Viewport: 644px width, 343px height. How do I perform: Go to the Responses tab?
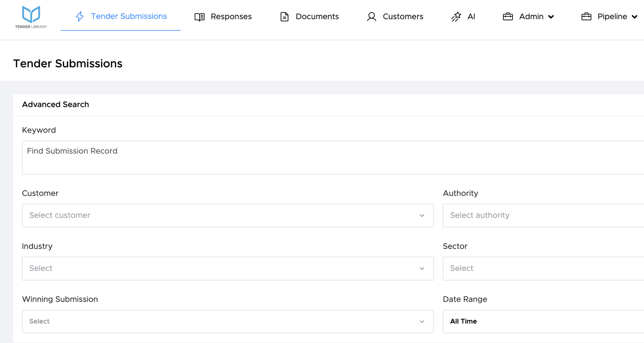pos(231,17)
